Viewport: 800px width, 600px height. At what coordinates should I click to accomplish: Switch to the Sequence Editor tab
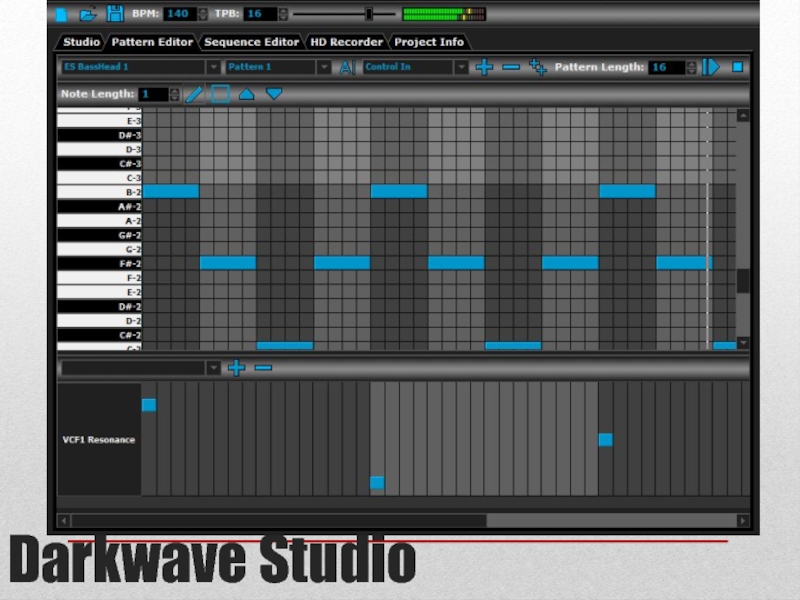click(x=251, y=42)
